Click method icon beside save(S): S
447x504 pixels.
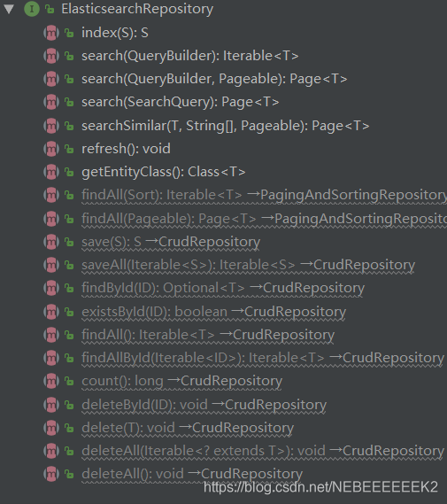pyautogui.click(x=51, y=242)
